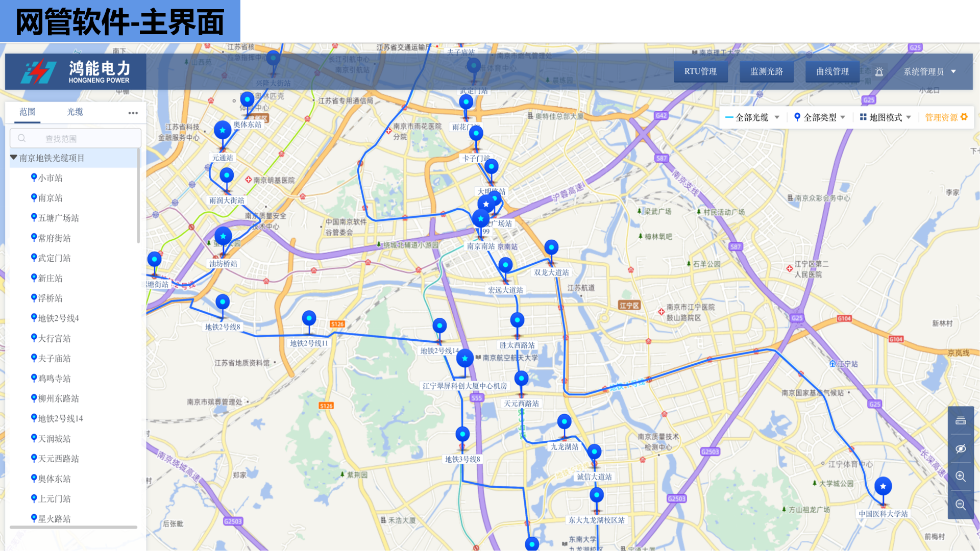The width and height of the screenshot is (980, 551).
Task: Open the 系统管理员 user menu
Action: click(929, 72)
